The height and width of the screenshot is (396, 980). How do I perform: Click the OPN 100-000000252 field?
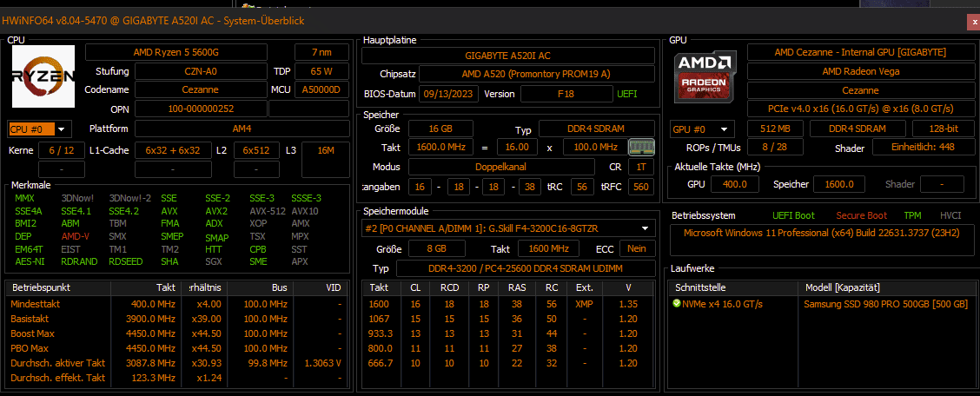[200, 109]
